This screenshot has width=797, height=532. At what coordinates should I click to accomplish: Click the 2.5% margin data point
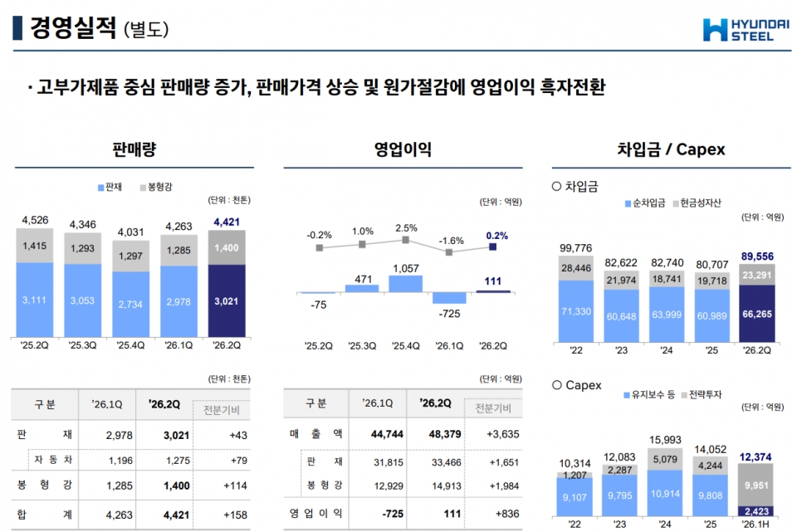(406, 240)
